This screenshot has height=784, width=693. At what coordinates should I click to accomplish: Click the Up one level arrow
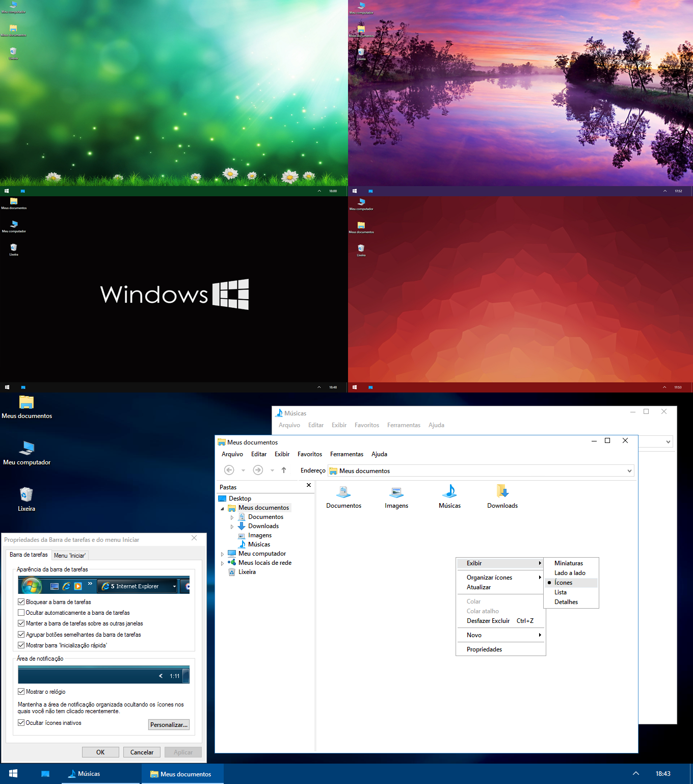tap(284, 470)
